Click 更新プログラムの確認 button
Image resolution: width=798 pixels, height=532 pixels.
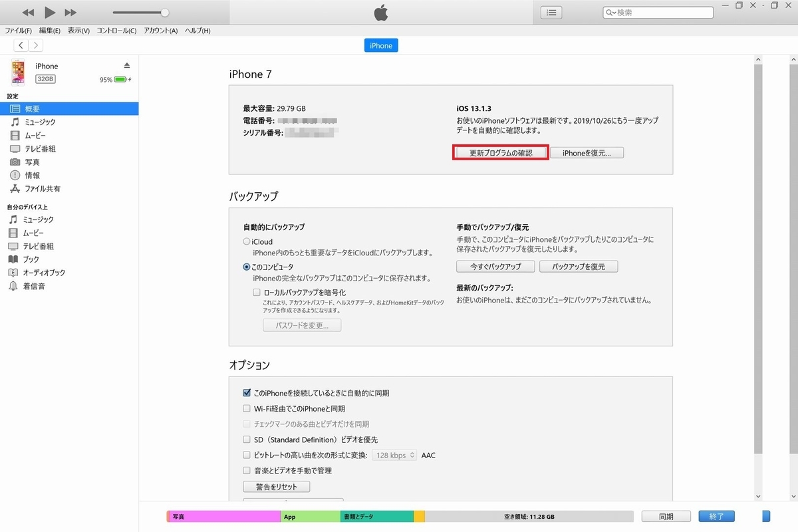(500, 152)
